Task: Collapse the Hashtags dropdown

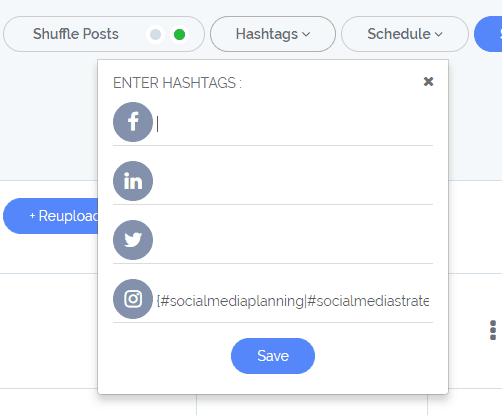Action: 273,34
